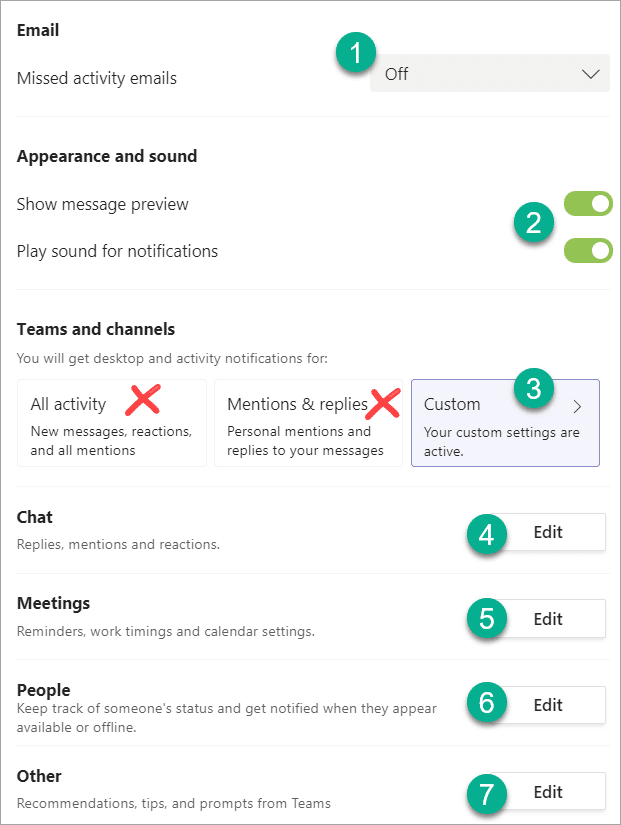Edit Other recommendations and tips settings
The height and width of the screenshot is (825, 621).
[548, 791]
